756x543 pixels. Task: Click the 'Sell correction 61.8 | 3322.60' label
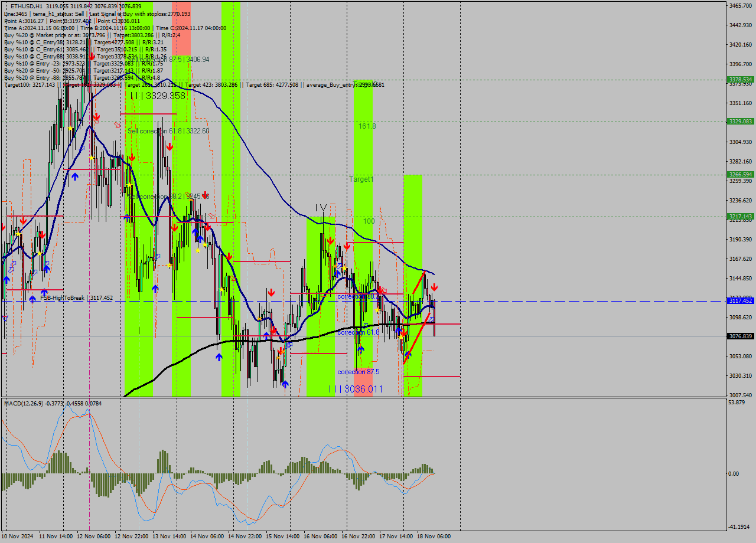click(x=168, y=131)
